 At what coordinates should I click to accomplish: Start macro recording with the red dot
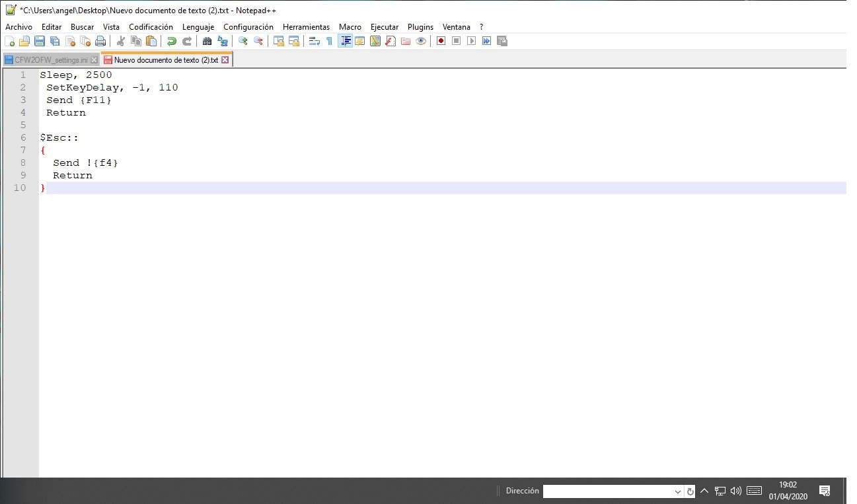click(x=441, y=41)
